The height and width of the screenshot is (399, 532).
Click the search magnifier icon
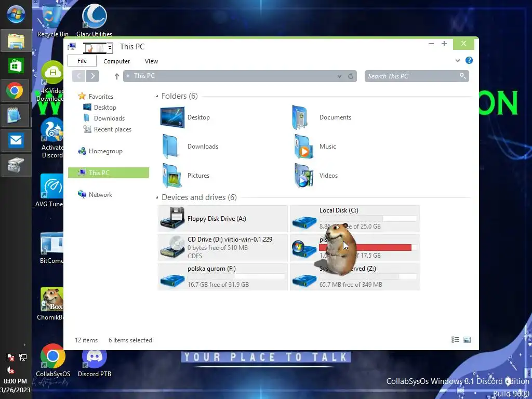pos(462,76)
